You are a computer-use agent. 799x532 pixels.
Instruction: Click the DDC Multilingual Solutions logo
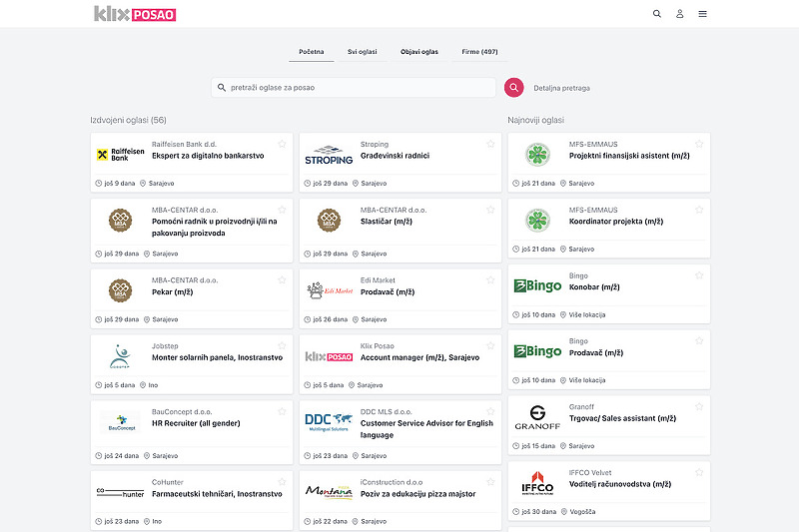(x=329, y=422)
